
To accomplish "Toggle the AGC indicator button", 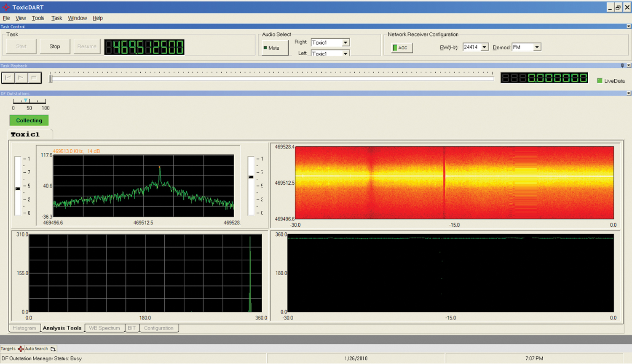I will coord(402,48).
